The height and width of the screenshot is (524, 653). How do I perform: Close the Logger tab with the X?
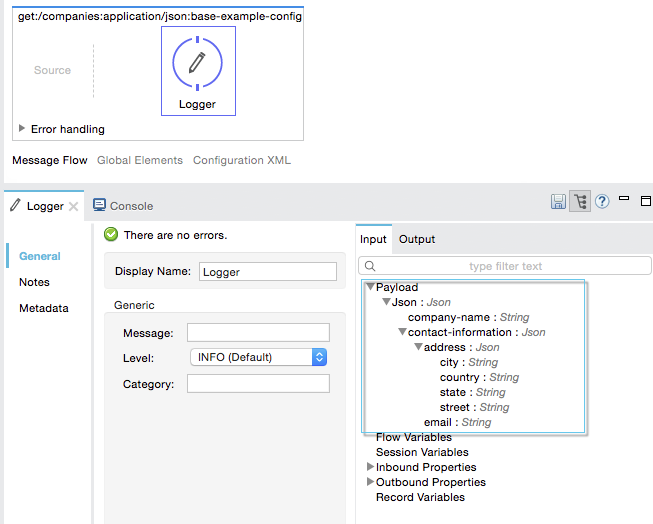pos(73,206)
